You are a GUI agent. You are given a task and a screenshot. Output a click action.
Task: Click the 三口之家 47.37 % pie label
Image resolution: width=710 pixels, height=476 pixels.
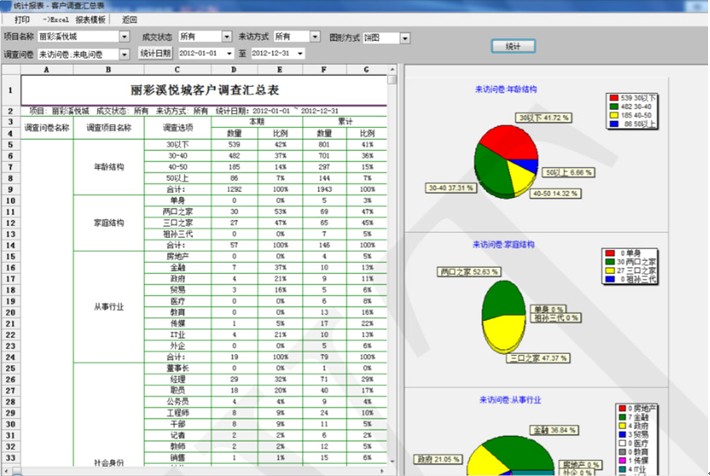pyautogui.click(x=538, y=358)
